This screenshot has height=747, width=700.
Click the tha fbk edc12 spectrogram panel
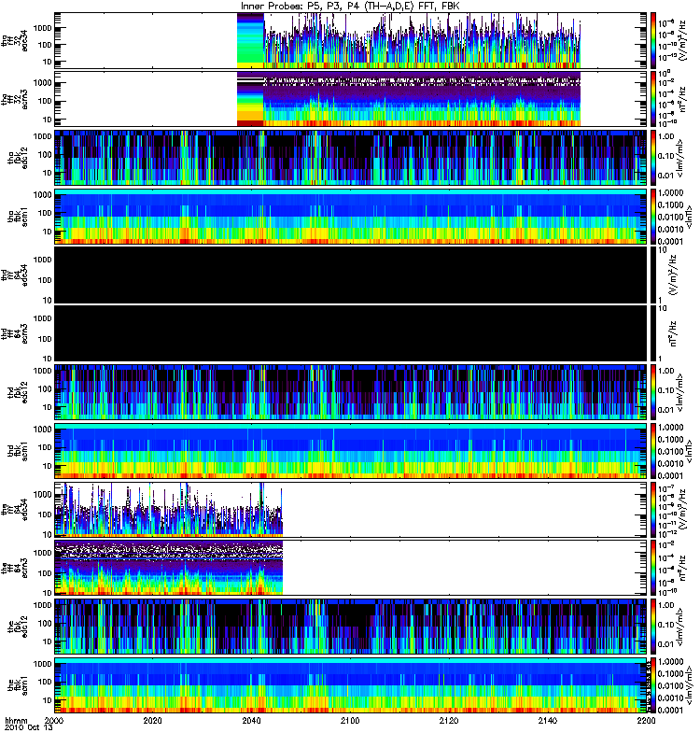coord(351,158)
